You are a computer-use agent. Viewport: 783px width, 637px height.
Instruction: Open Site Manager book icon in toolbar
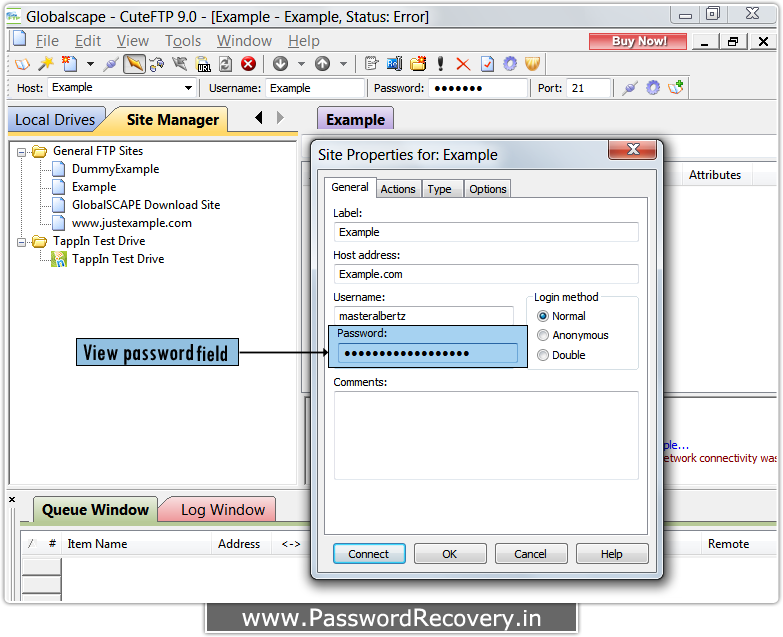pos(22,64)
